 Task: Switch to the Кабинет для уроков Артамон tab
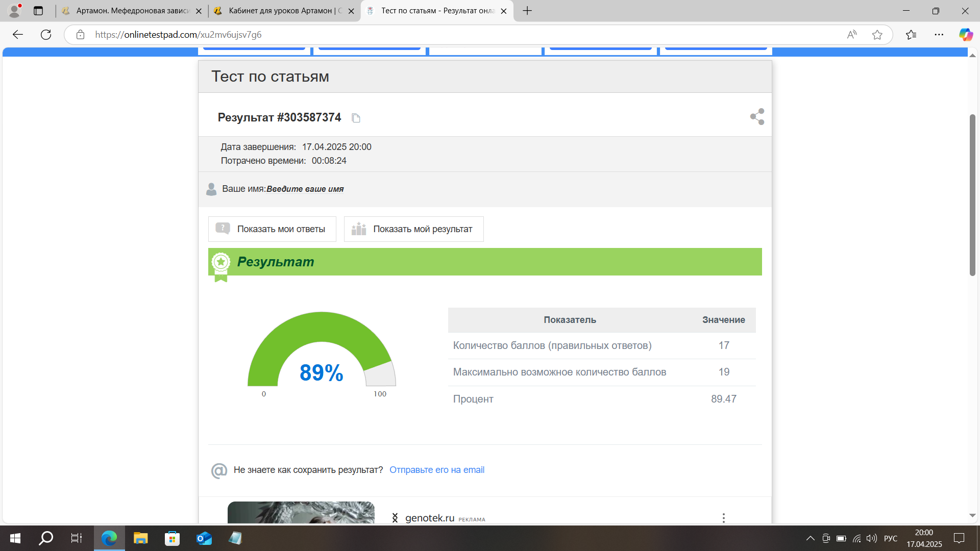[x=285, y=11]
